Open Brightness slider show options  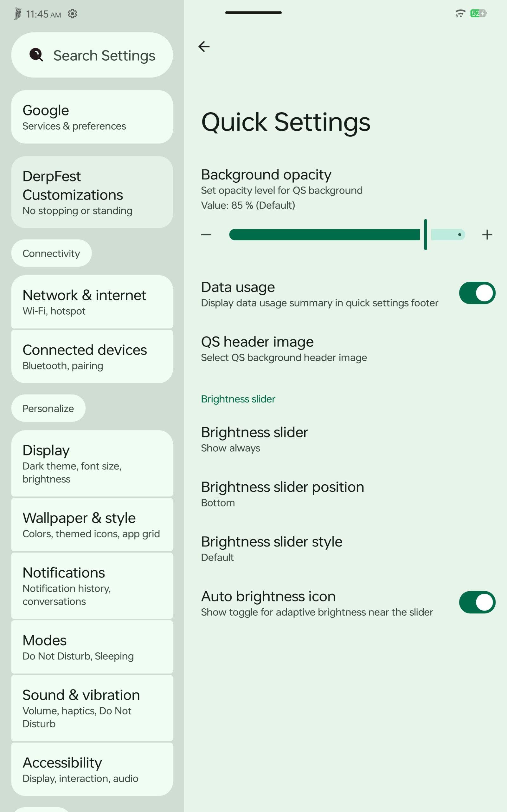(345, 439)
